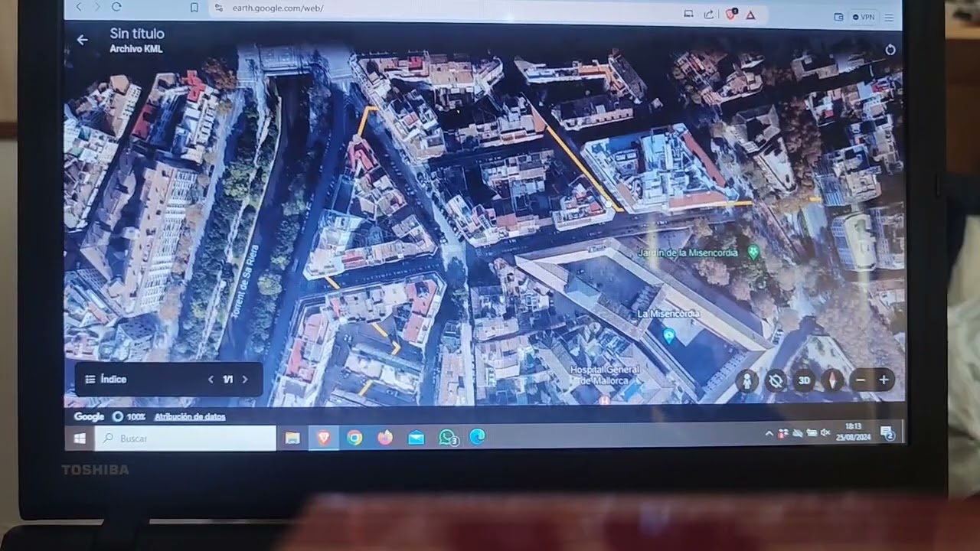
Task: Toggle the 3D view button
Action: click(804, 380)
